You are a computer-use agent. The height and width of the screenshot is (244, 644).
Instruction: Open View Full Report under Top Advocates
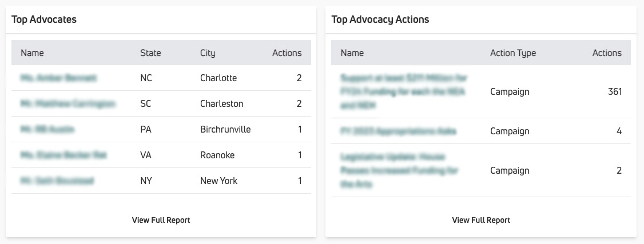(161, 220)
